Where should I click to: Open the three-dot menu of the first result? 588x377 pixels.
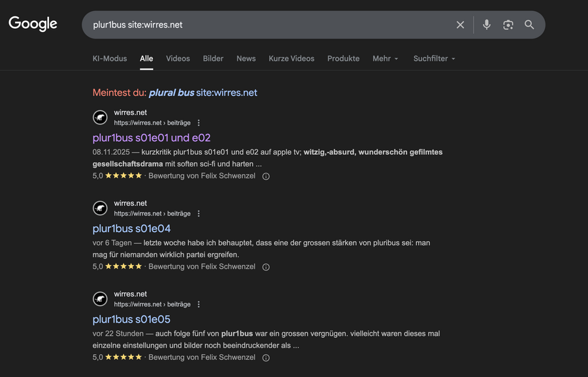[198, 122]
